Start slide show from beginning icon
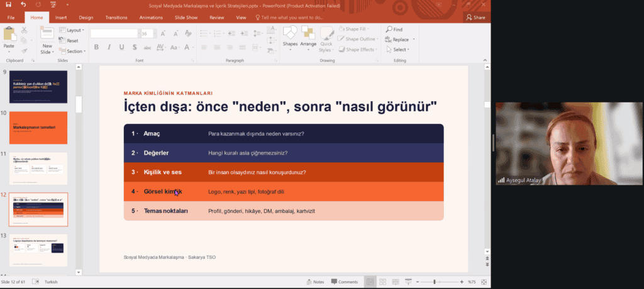 coord(53,5)
